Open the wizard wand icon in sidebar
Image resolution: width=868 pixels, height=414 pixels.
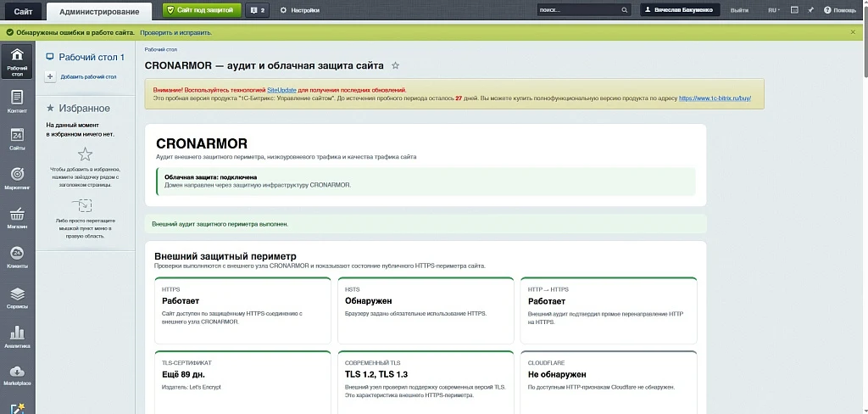point(17,408)
